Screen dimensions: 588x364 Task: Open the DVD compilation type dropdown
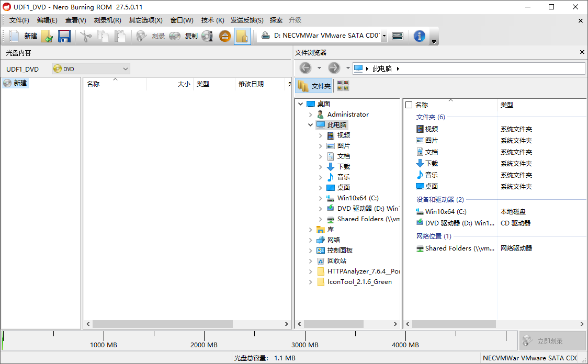click(x=125, y=69)
